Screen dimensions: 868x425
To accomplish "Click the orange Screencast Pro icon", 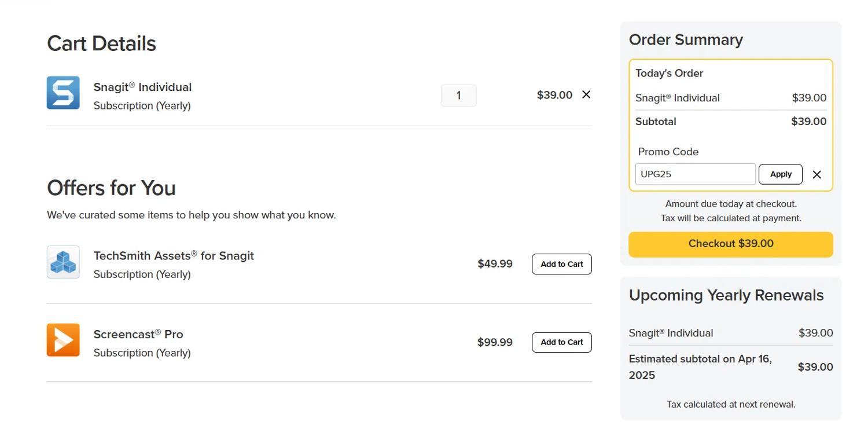I will (x=63, y=340).
